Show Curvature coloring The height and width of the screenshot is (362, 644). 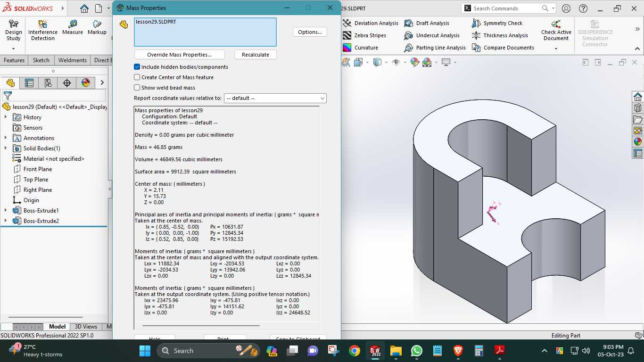click(361, 48)
